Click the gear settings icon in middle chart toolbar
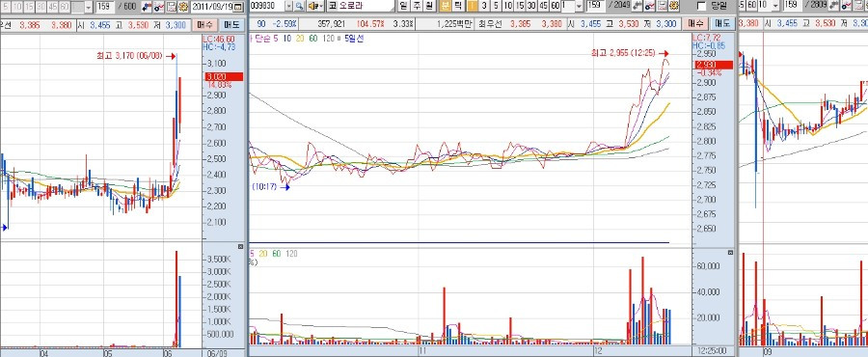Image resolution: width=868 pixels, height=357 pixels. pos(674,7)
